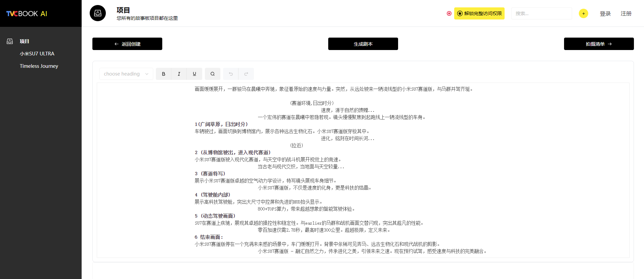Click the line beginning 'SU7在赛道上疾驰'
This screenshot has width=644, height=279.
point(309,223)
